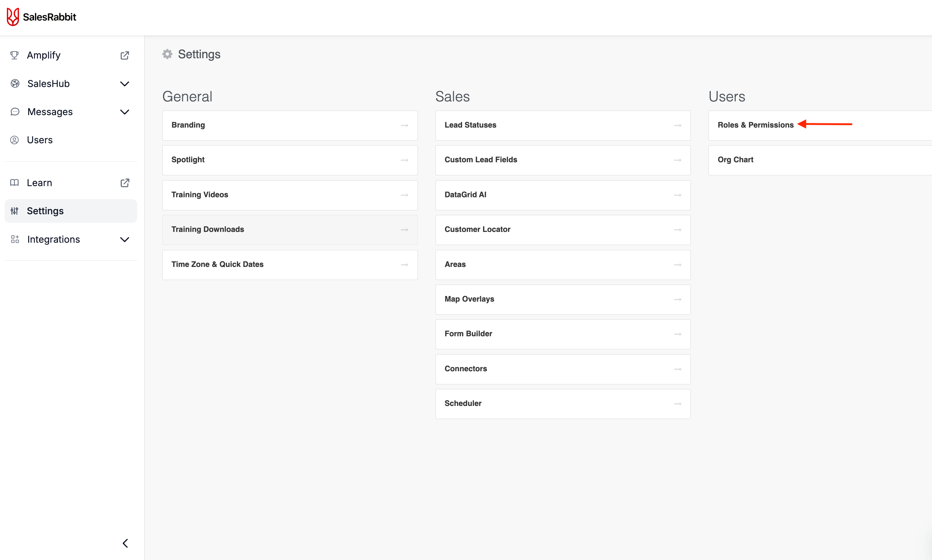Open Customer Locator settings
Image resolution: width=932 pixels, height=560 pixels.
click(x=563, y=230)
